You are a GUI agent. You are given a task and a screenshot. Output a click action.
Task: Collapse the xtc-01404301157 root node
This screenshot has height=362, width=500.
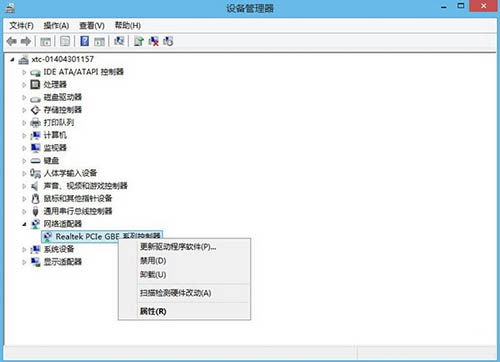12,60
